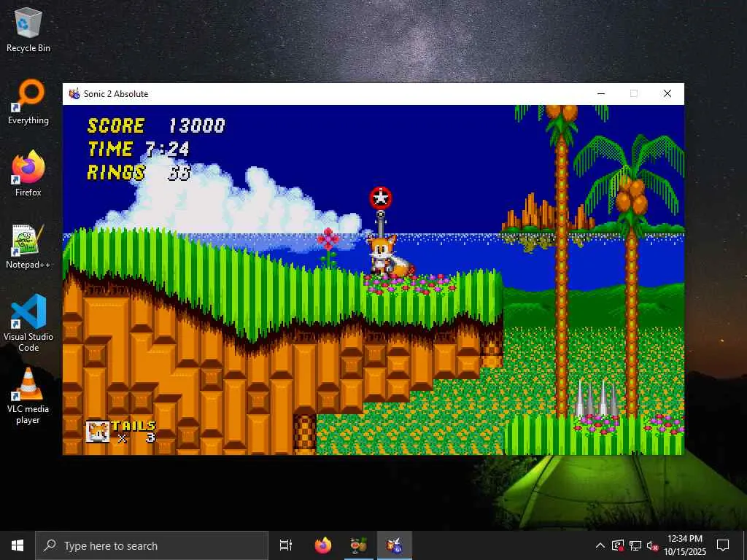Launch the Everything search shortcut
The image size is (747, 560).
28,102
